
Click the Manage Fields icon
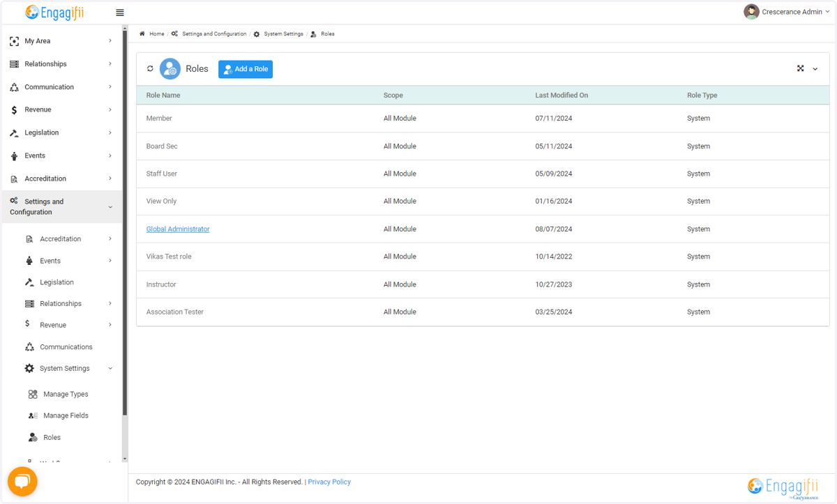tap(33, 415)
